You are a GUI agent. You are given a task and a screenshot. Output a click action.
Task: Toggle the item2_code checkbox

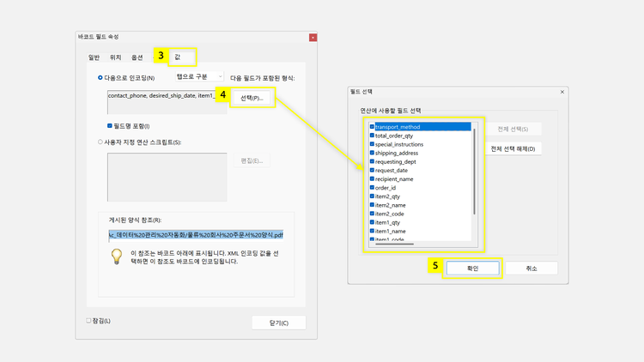click(372, 214)
